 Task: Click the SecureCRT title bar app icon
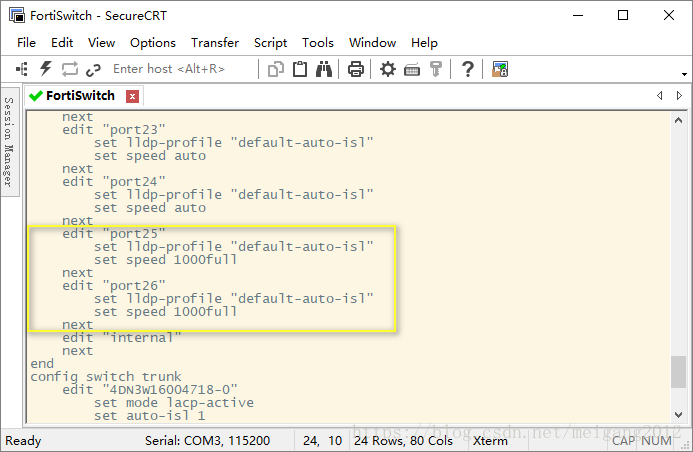click(17, 15)
